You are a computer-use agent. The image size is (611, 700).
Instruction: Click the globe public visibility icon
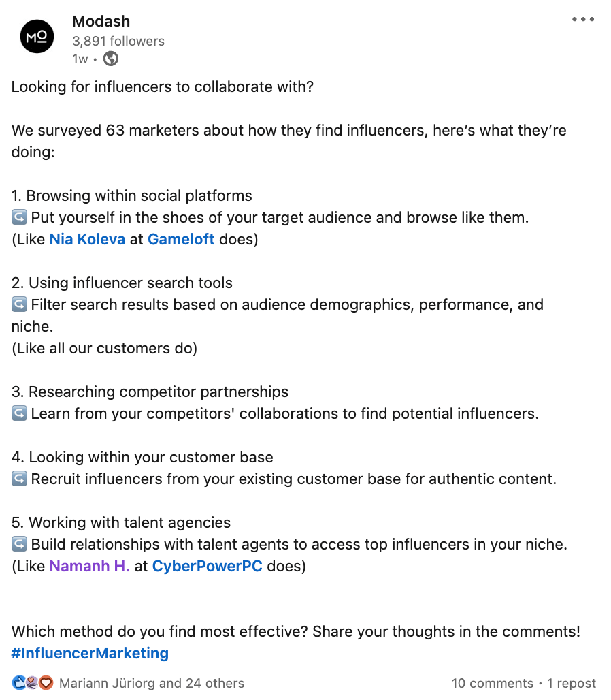111,59
